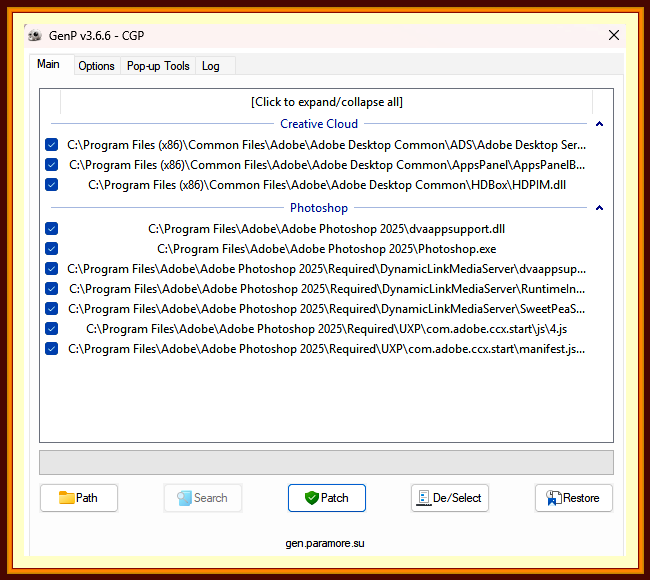Click the folder icon on Path button
Viewport: 650px width, 580px height.
[x=66, y=497]
